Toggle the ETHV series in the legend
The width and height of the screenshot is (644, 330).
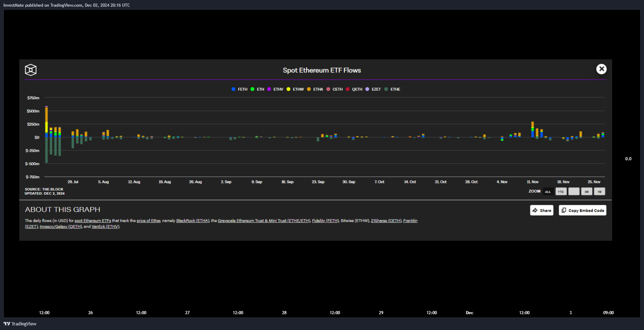[275, 89]
